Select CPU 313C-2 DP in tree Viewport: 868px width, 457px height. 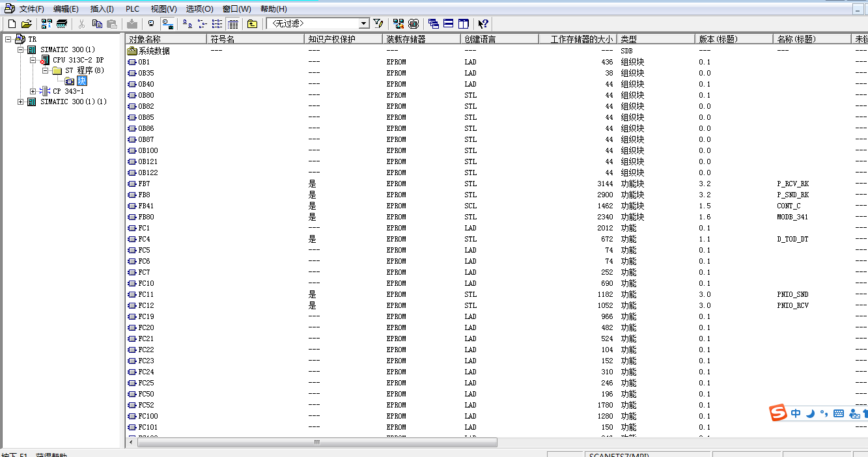[x=78, y=60]
